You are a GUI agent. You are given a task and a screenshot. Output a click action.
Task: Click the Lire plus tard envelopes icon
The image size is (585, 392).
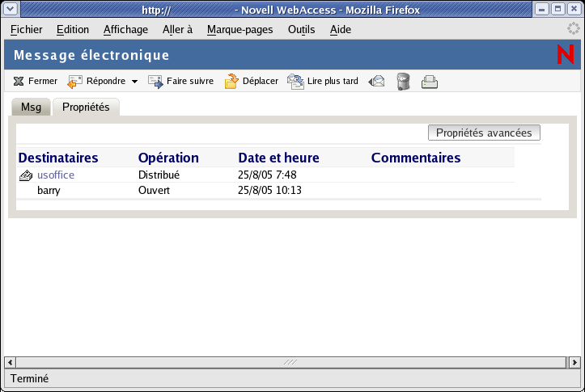295,82
